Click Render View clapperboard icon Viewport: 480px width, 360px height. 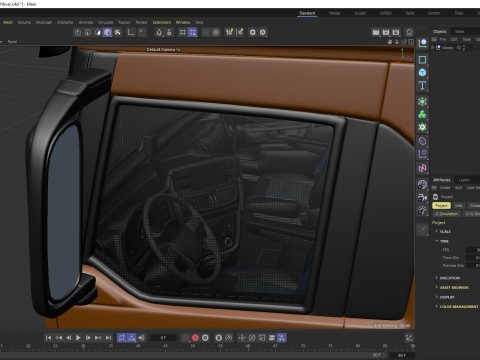tap(376, 32)
